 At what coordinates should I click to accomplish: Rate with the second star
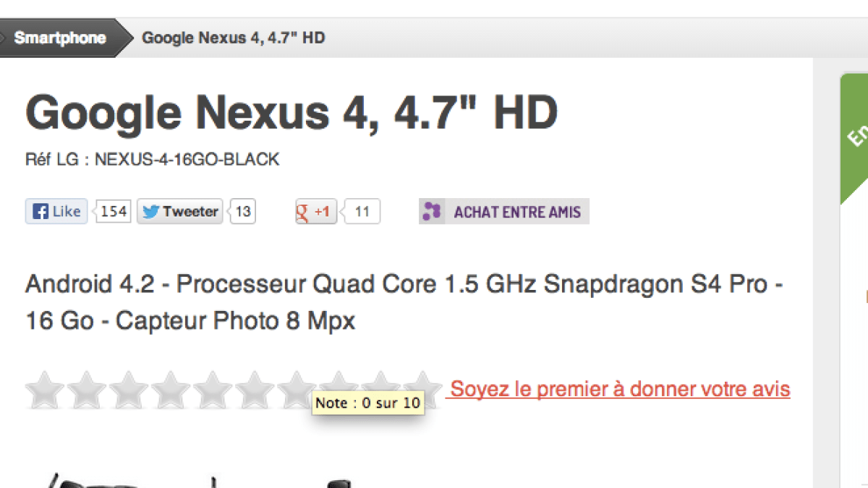click(87, 390)
